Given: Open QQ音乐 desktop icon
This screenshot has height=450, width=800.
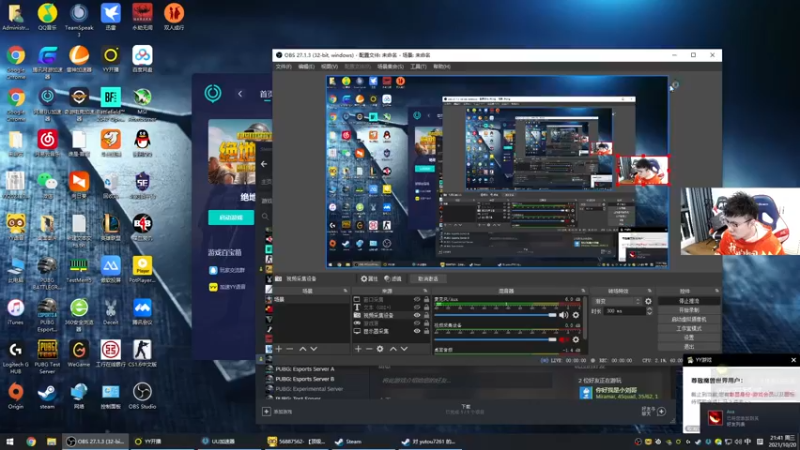Looking at the screenshot, I should (x=47, y=17).
